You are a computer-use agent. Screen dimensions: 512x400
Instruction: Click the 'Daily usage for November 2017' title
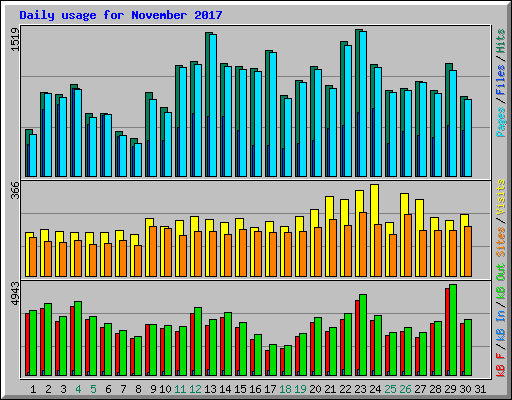tap(121, 15)
